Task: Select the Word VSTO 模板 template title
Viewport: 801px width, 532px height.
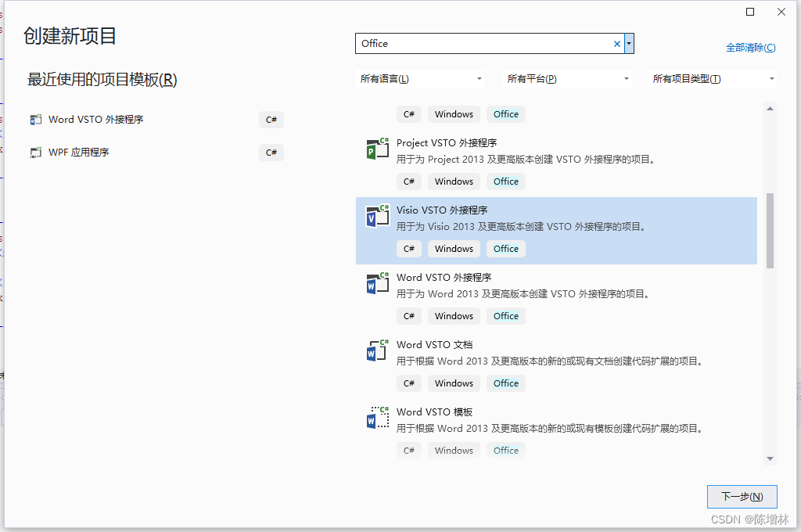Action: (434, 412)
